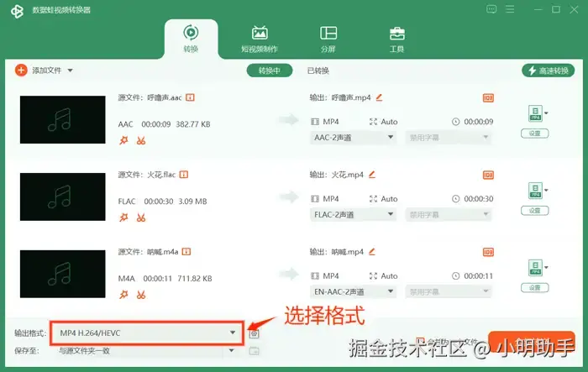
Task: Open the MP4 H.264/HEVC output format dropdown
Action: 147,333
